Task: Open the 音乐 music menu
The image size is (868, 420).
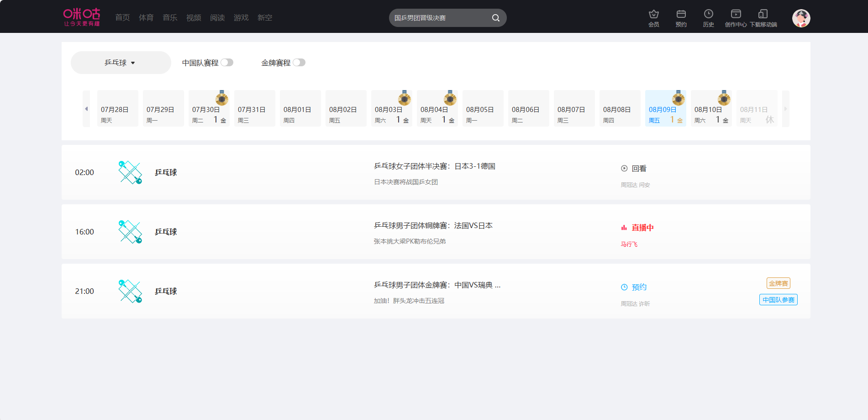Action: pyautogui.click(x=170, y=17)
